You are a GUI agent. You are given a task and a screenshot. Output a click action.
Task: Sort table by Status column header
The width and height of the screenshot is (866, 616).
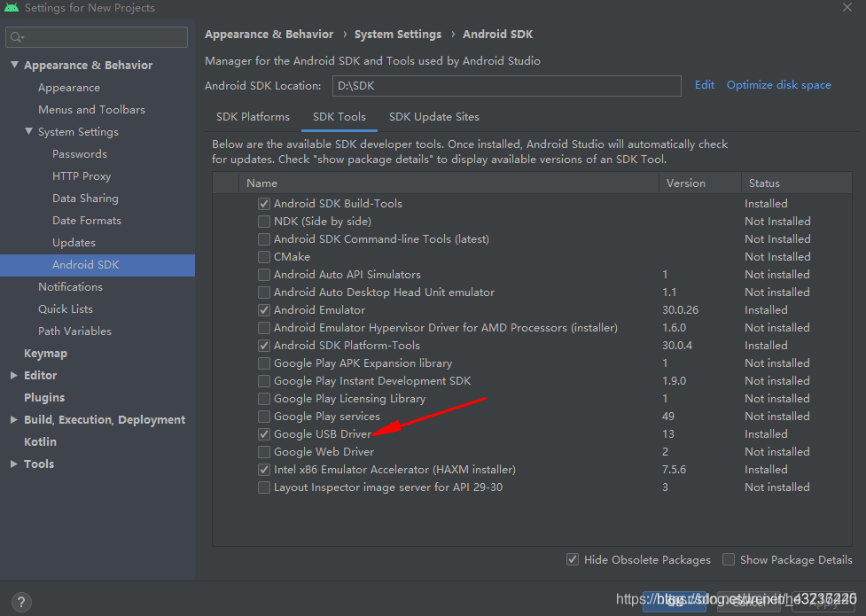[x=796, y=183]
